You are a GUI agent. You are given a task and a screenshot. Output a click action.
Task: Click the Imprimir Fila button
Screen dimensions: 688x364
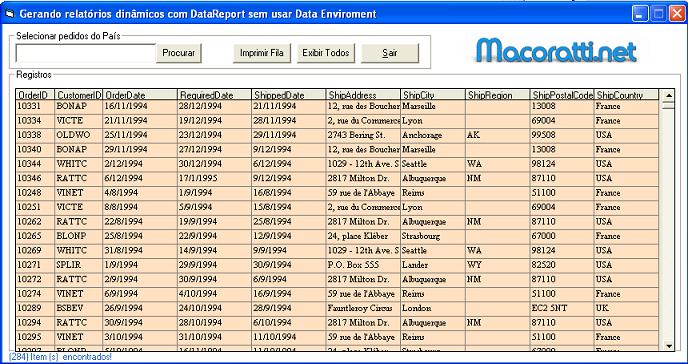click(x=262, y=53)
